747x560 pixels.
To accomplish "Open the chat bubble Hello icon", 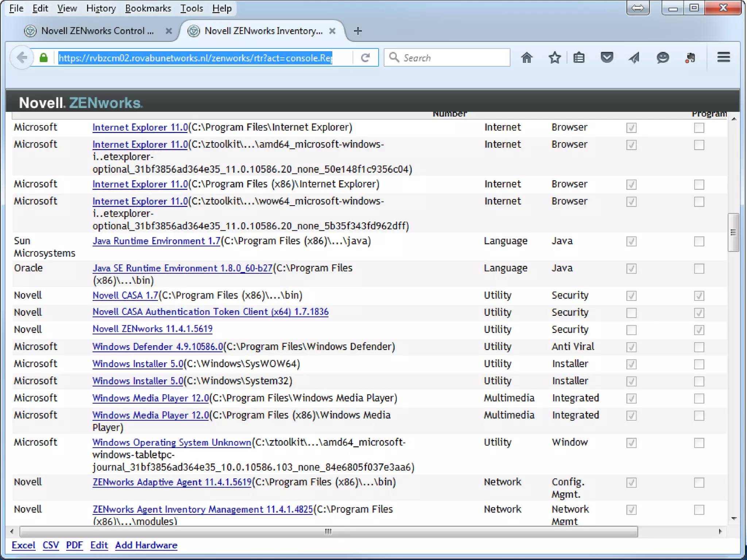I will 662,57.
